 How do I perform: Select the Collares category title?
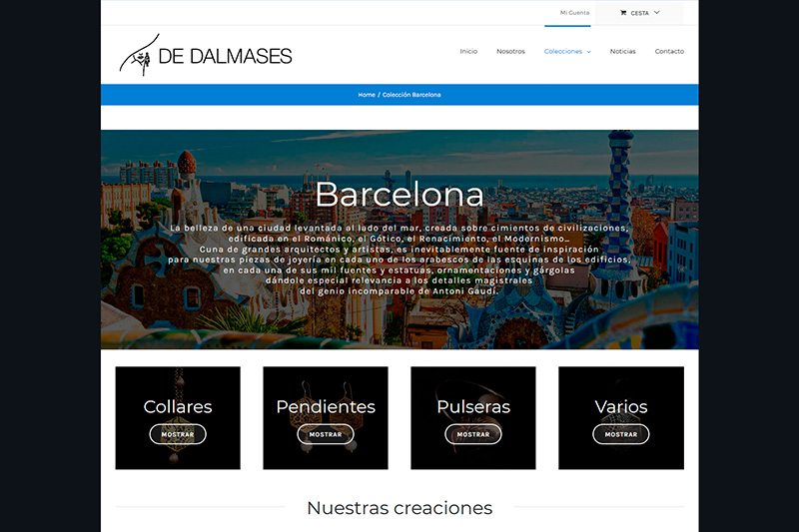point(178,407)
